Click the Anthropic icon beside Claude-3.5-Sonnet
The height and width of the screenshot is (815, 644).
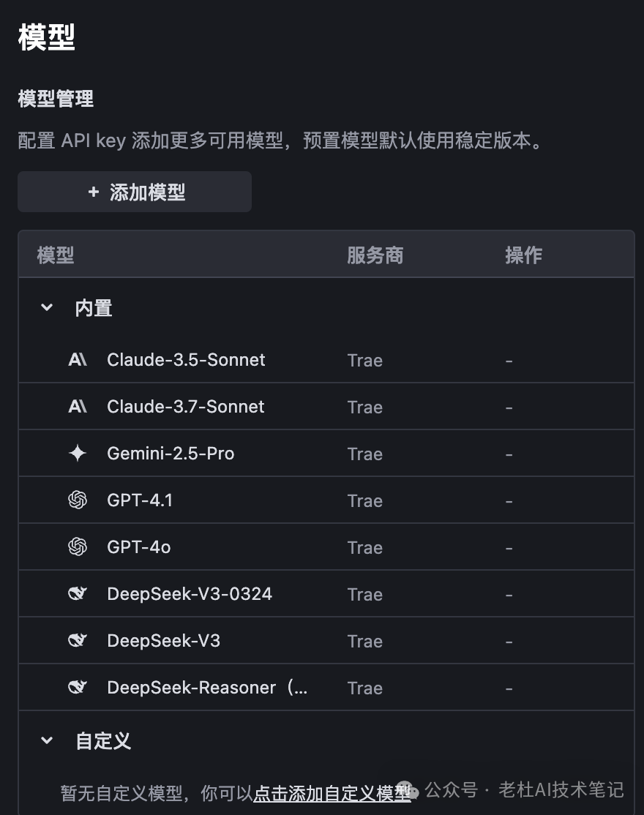(x=77, y=360)
